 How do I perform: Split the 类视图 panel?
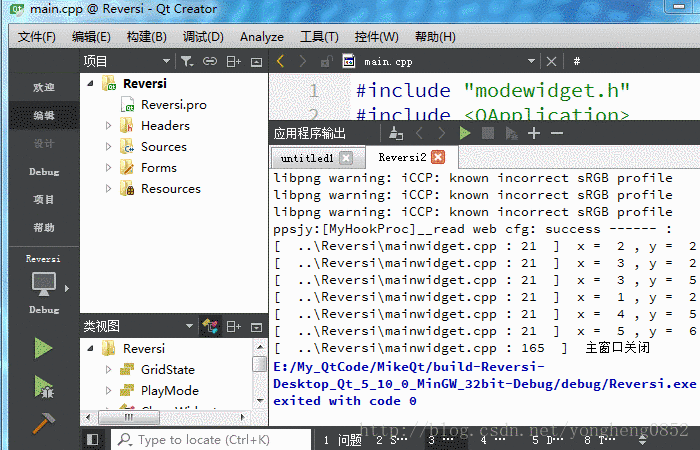pos(233,327)
